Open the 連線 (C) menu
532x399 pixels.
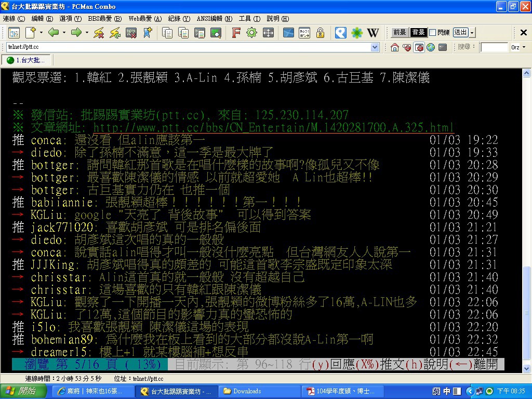tap(14, 19)
